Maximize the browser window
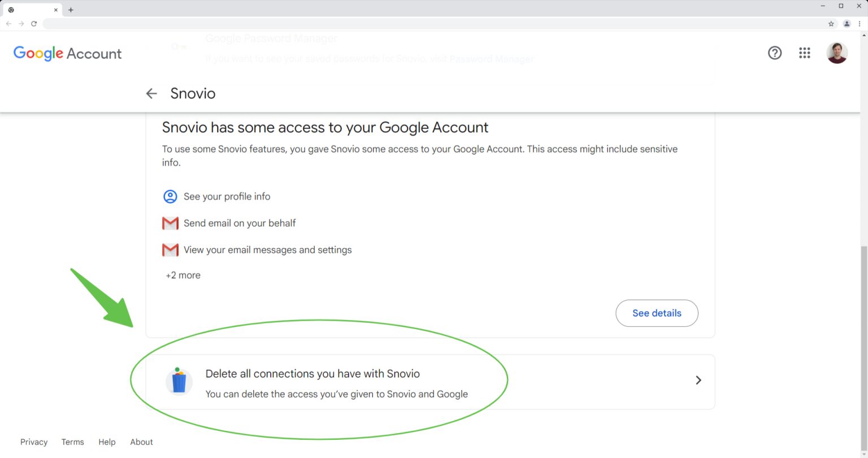868x458 pixels. 841,6
